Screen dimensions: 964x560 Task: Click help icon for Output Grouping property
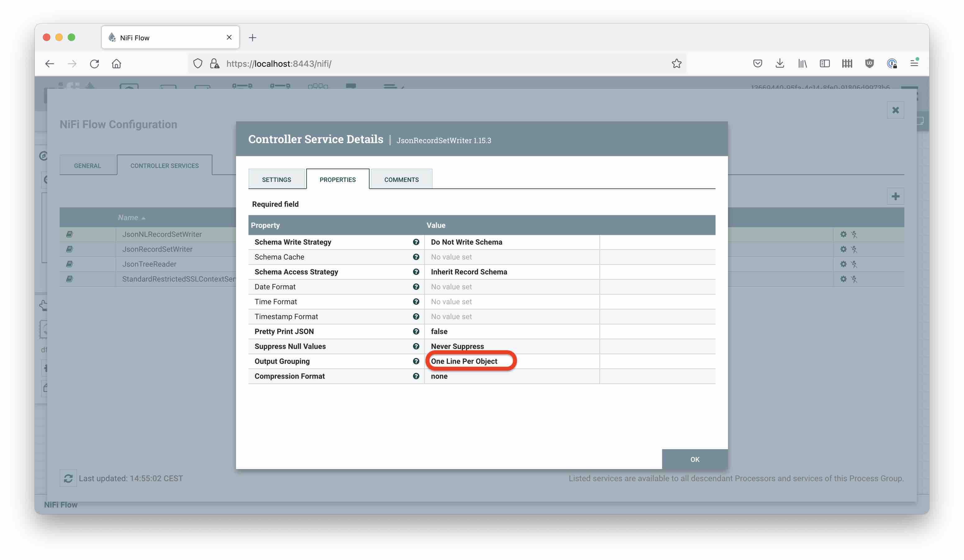(416, 361)
